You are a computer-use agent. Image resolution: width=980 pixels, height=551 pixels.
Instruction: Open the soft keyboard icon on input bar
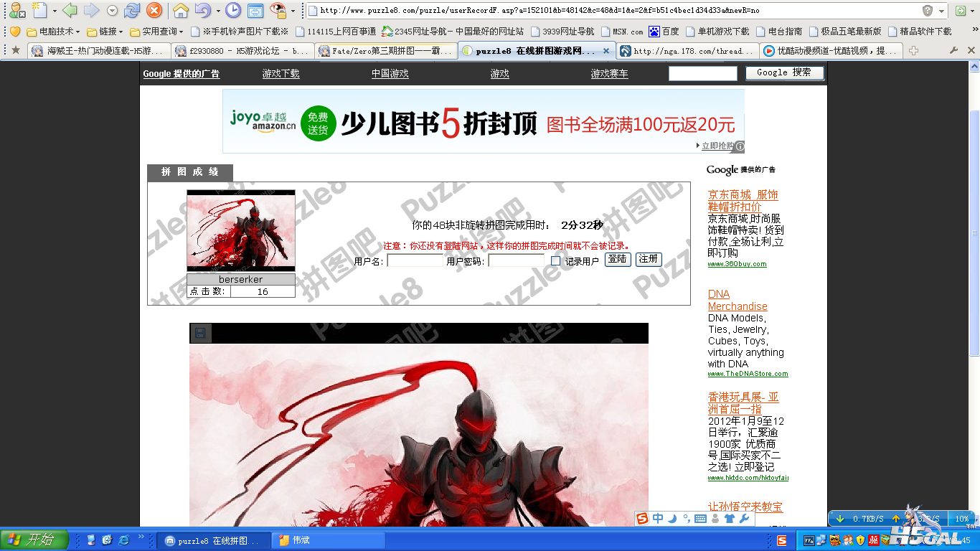(700, 518)
